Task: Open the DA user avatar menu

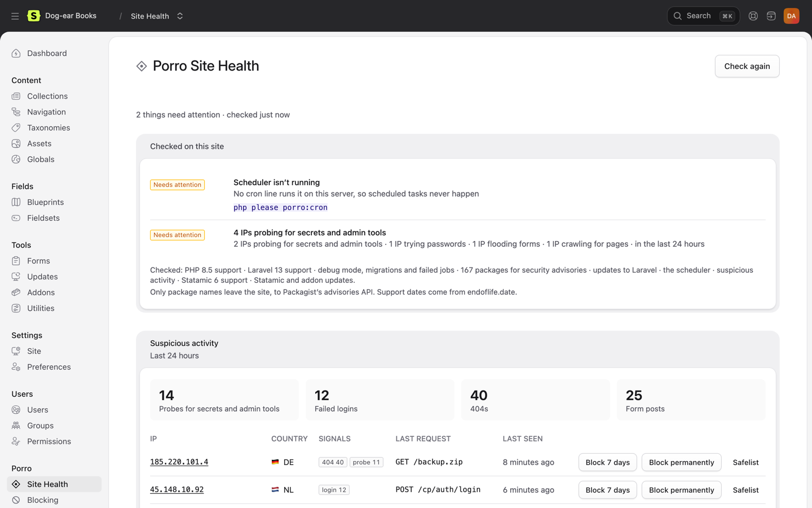Action: tap(792, 16)
